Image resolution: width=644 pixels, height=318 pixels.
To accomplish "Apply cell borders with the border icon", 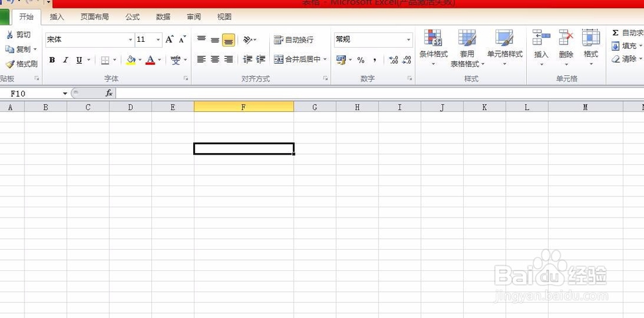I will point(105,60).
